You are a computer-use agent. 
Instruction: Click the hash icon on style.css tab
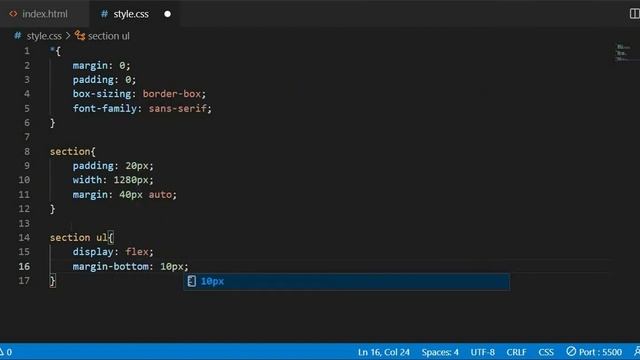click(x=104, y=14)
